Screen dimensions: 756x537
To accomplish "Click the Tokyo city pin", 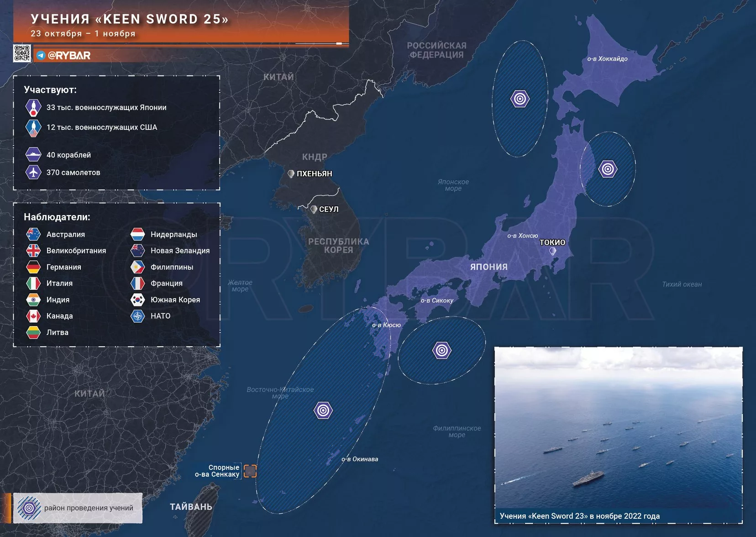I will pos(552,251).
